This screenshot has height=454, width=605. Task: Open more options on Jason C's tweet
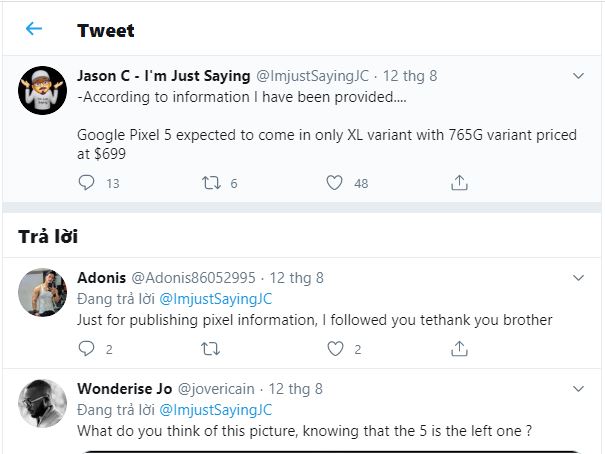coord(578,76)
